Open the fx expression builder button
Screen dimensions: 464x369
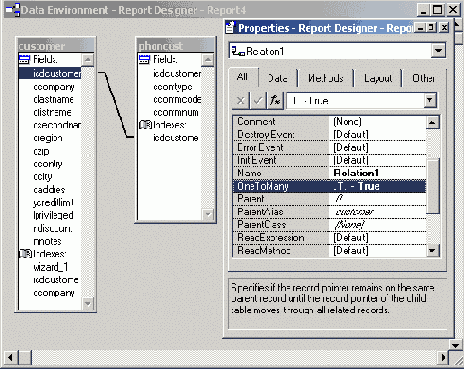(x=275, y=100)
